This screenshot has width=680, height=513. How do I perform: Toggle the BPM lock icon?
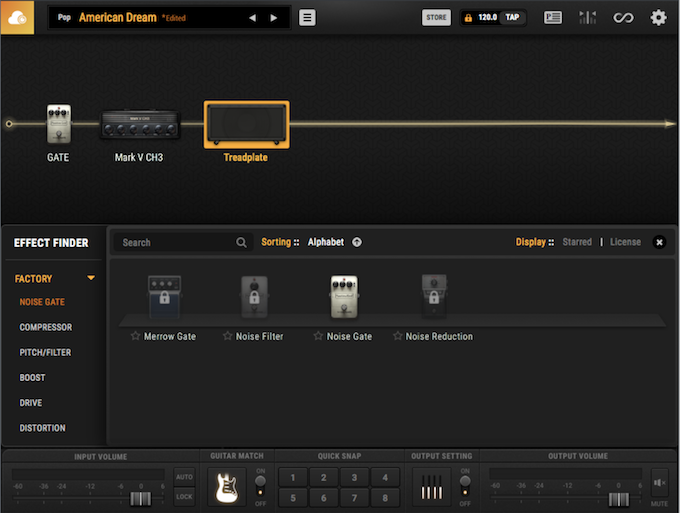pyautogui.click(x=468, y=18)
